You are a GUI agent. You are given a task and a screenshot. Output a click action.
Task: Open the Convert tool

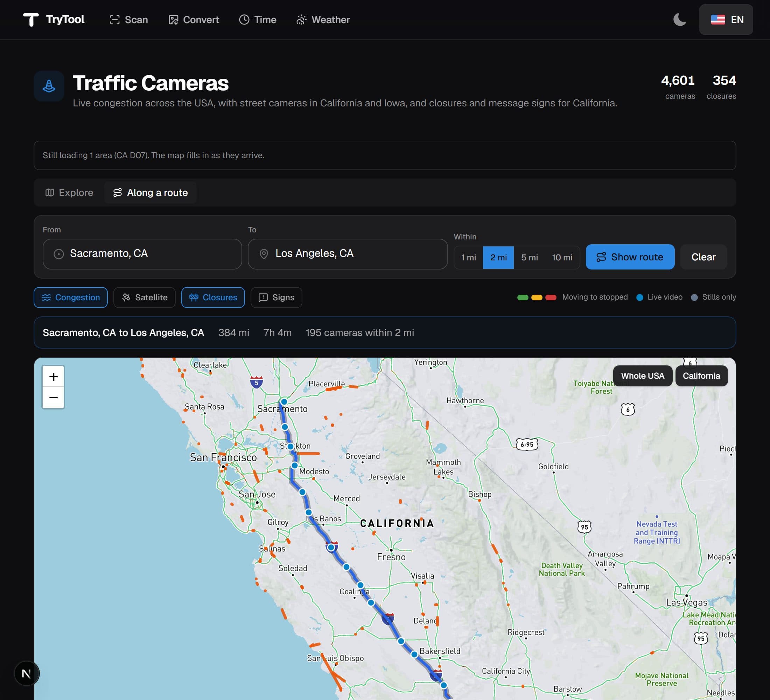click(194, 20)
